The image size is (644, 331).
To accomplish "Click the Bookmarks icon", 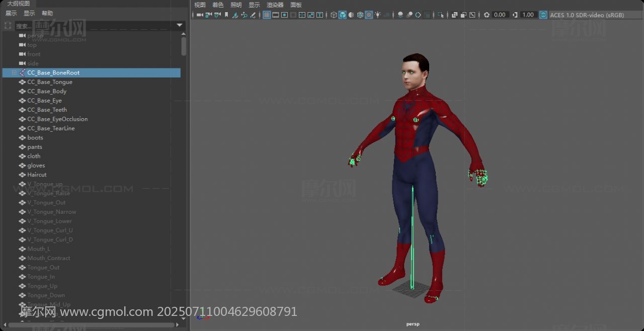I will click(226, 15).
